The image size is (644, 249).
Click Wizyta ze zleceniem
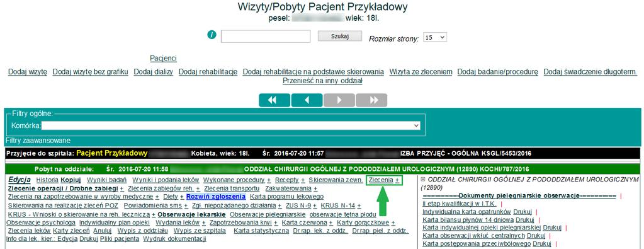click(421, 72)
